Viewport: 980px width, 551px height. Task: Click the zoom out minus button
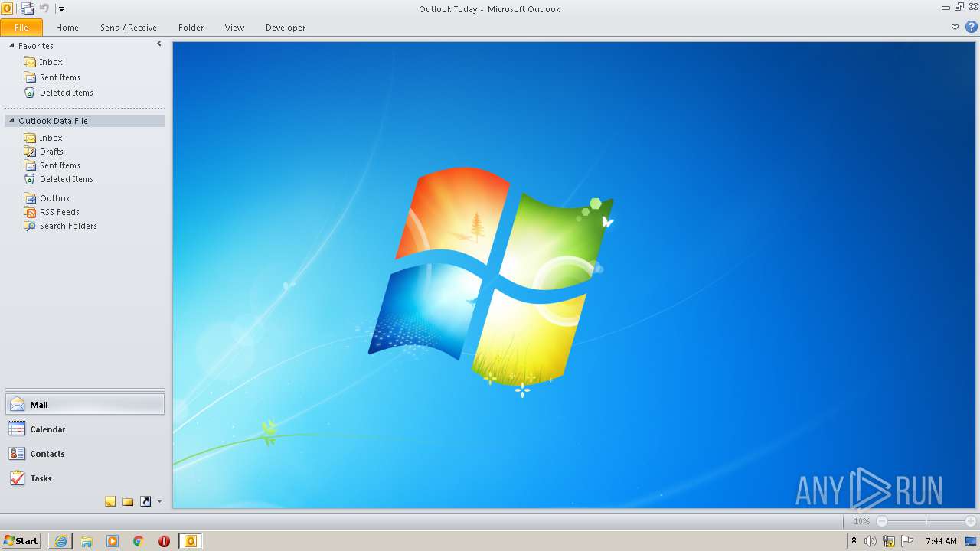point(882,521)
